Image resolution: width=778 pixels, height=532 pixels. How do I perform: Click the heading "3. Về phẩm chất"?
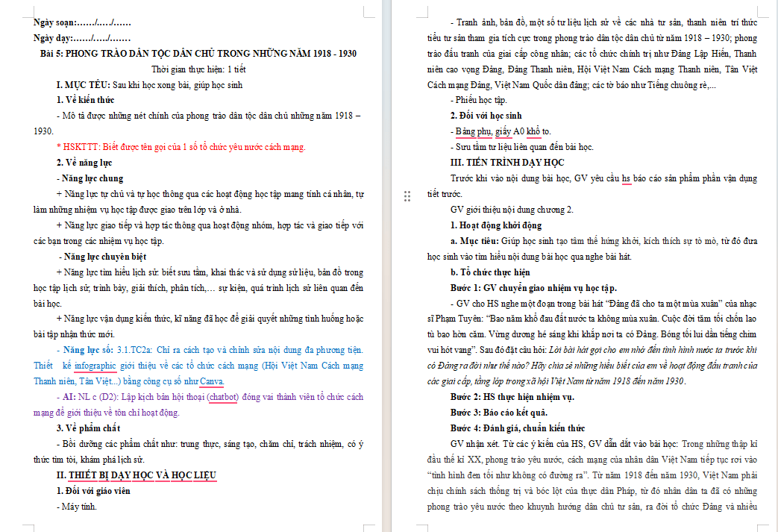pyautogui.click(x=88, y=428)
